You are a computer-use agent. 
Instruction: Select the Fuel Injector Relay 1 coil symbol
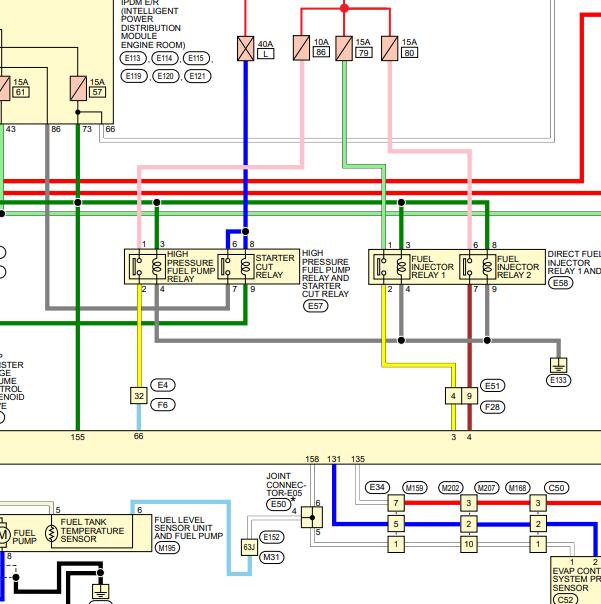tap(401, 267)
